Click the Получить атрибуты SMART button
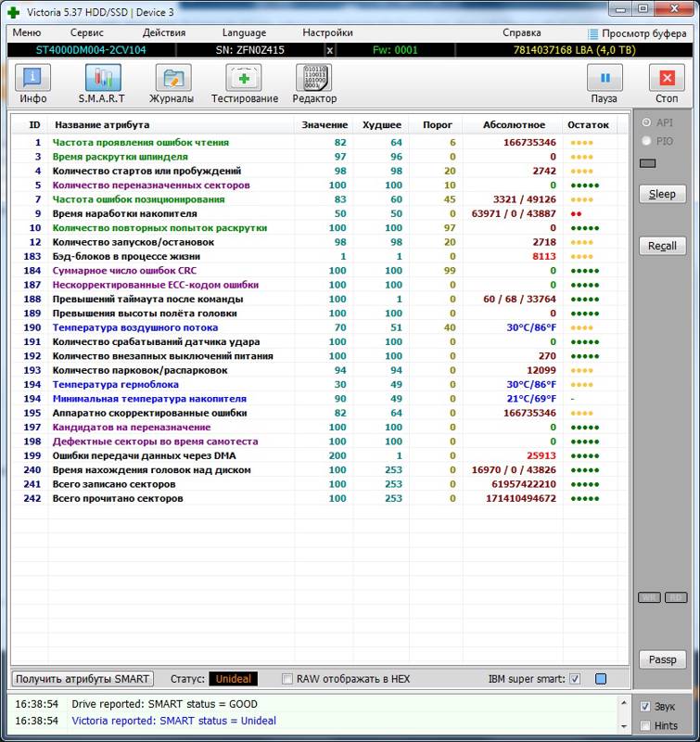Image resolution: width=700 pixels, height=742 pixels. (83, 679)
